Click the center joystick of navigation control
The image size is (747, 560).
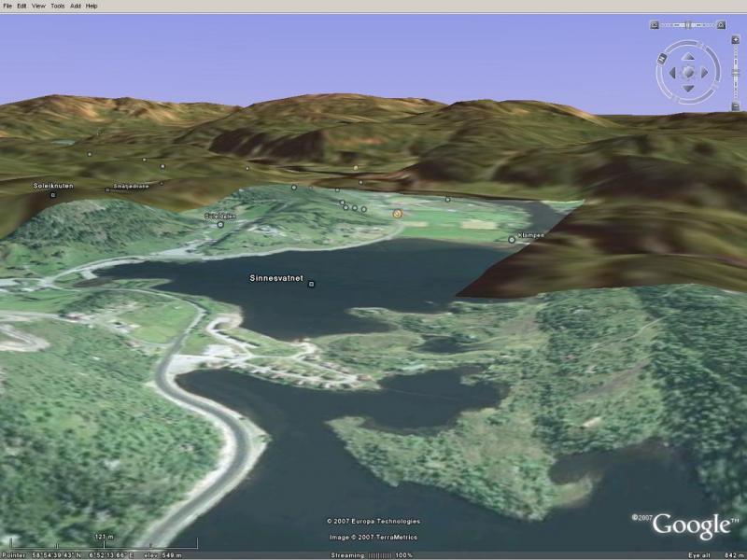pyautogui.click(x=688, y=72)
